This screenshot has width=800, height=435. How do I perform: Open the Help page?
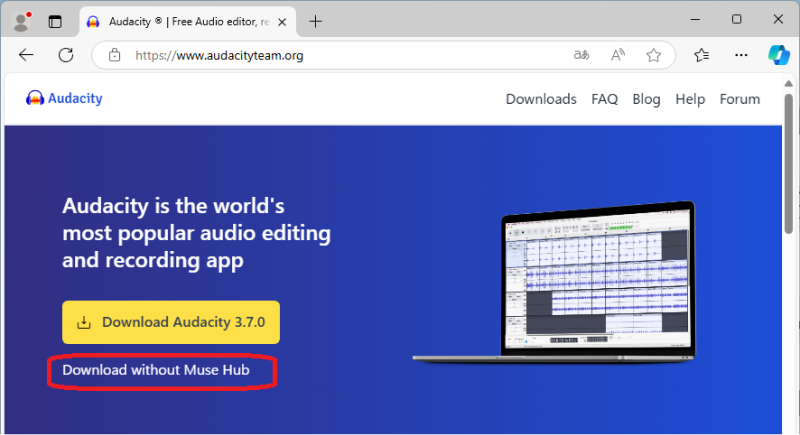(690, 99)
